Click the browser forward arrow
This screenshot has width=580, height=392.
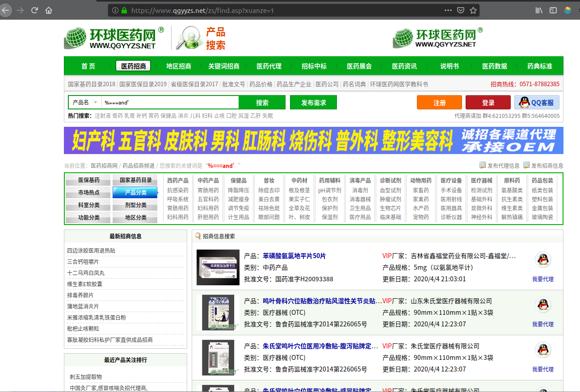pos(20,10)
